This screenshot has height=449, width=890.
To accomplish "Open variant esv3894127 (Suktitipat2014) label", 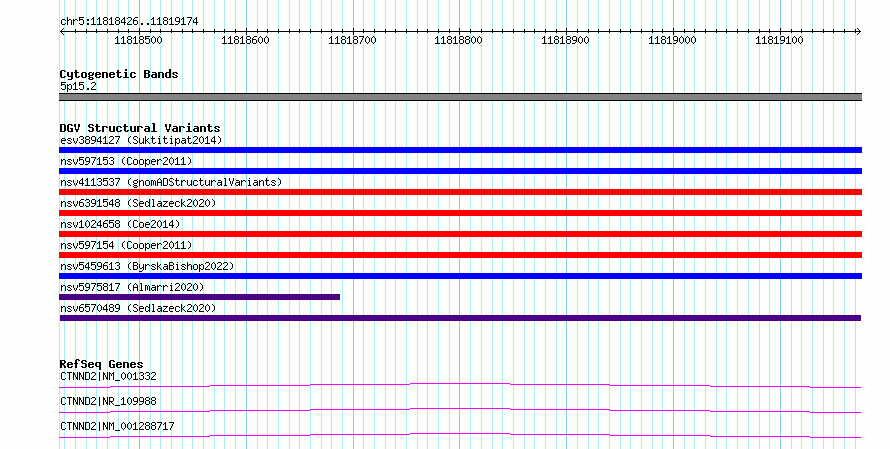I will point(141,140).
